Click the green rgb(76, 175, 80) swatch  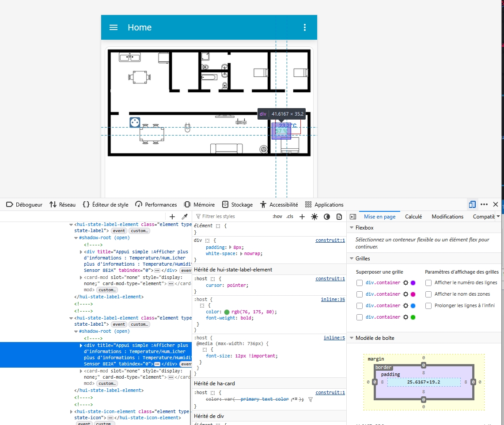tap(227, 312)
